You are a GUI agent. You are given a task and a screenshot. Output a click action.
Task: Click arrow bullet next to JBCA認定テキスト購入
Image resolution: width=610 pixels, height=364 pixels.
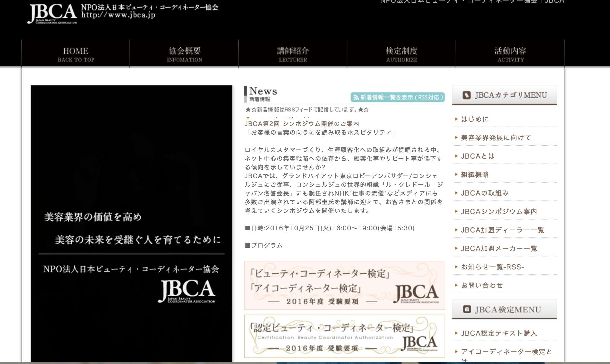(x=456, y=333)
